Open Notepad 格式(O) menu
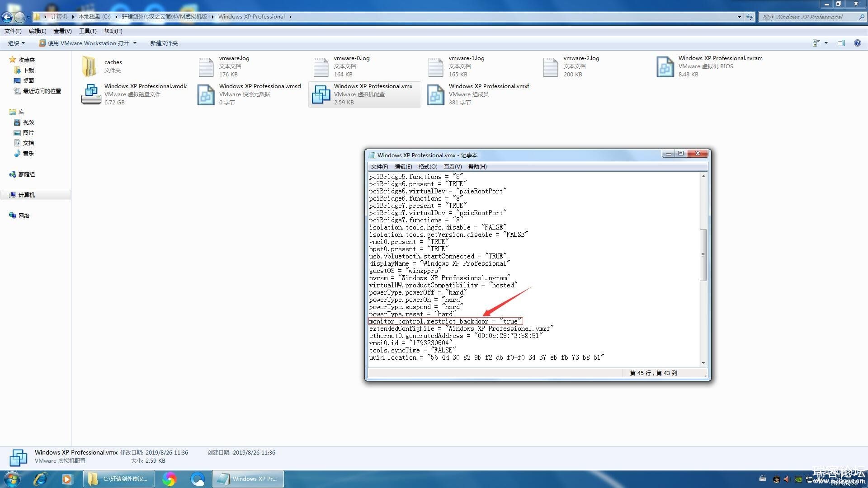 (x=428, y=166)
